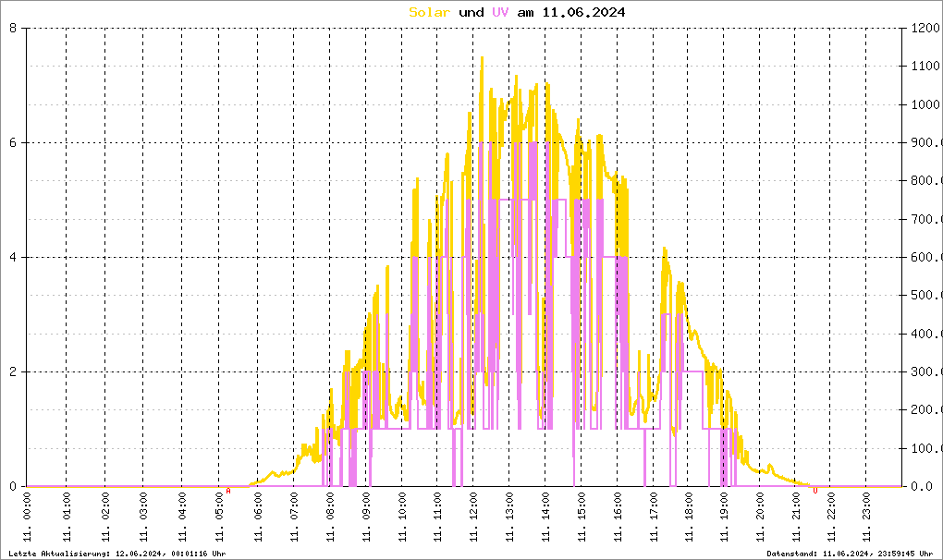Click the pink 'UV' word in title
943x560 pixels.
pos(500,12)
